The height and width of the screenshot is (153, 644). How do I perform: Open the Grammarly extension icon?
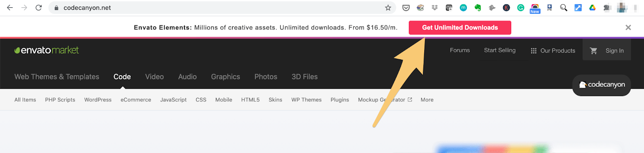pos(521,8)
